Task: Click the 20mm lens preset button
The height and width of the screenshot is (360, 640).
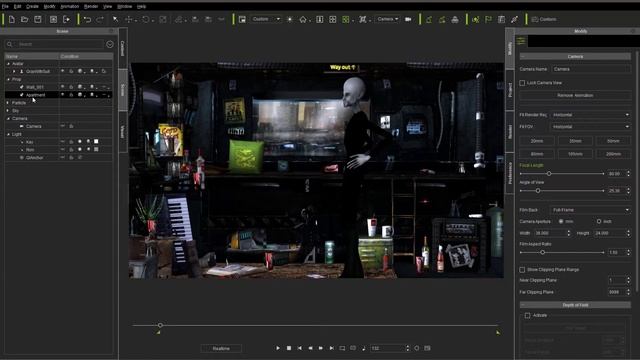Action: coord(537,141)
